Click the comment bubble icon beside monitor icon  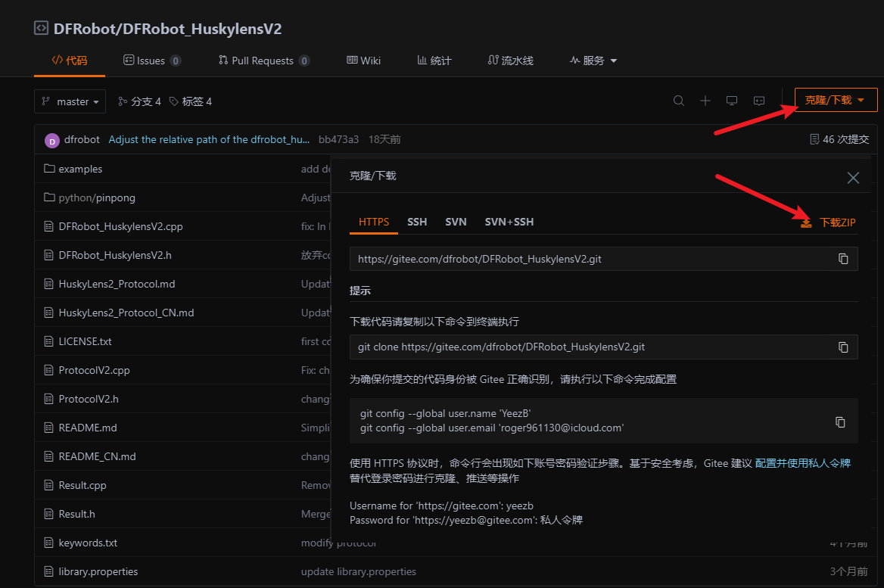click(x=758, y=101)
